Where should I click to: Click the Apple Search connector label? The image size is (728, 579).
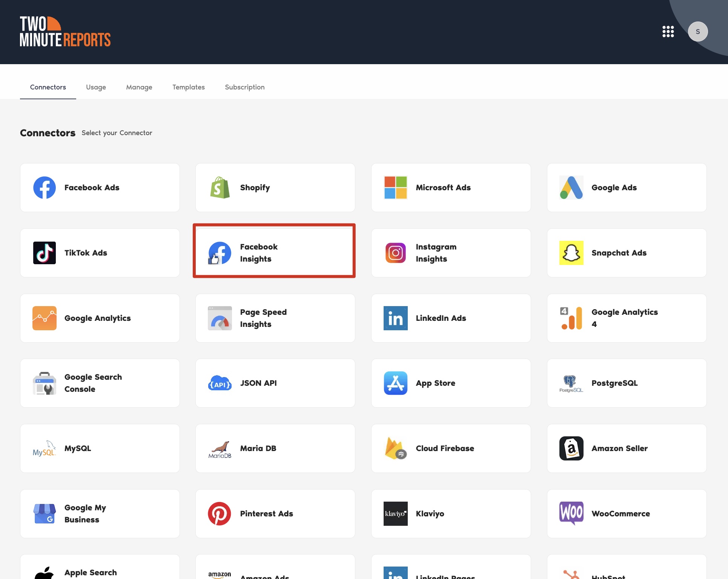tap(91, 573)
